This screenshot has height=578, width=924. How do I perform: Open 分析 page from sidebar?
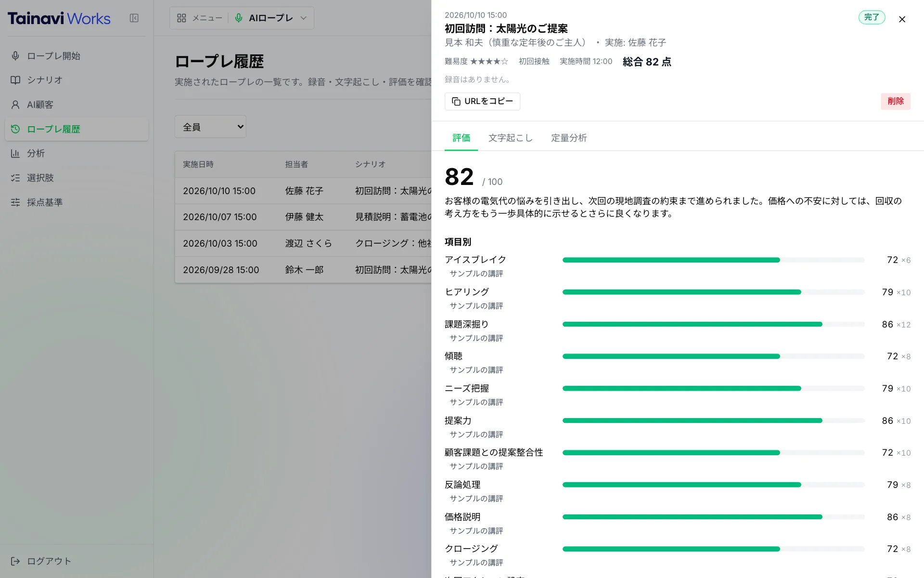(x=77, y=153)
